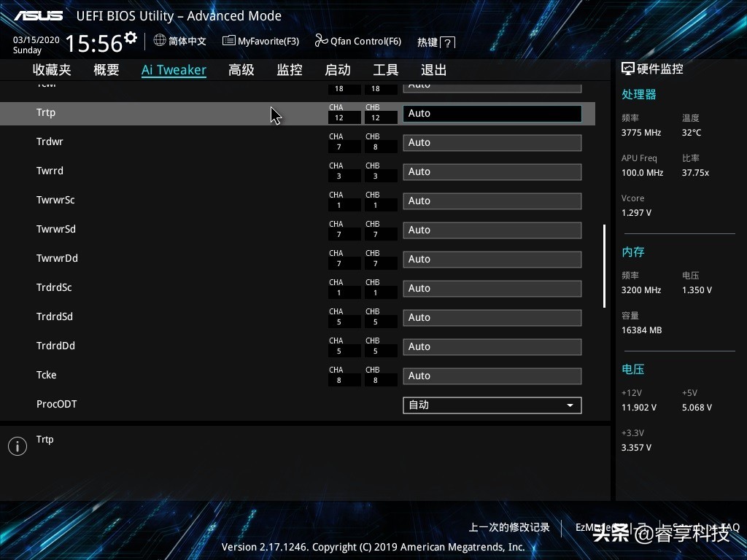Select the Trdwr Auto value field
Image resolution: width=747 pixels, height=560 pixels.
coord(492,143)
